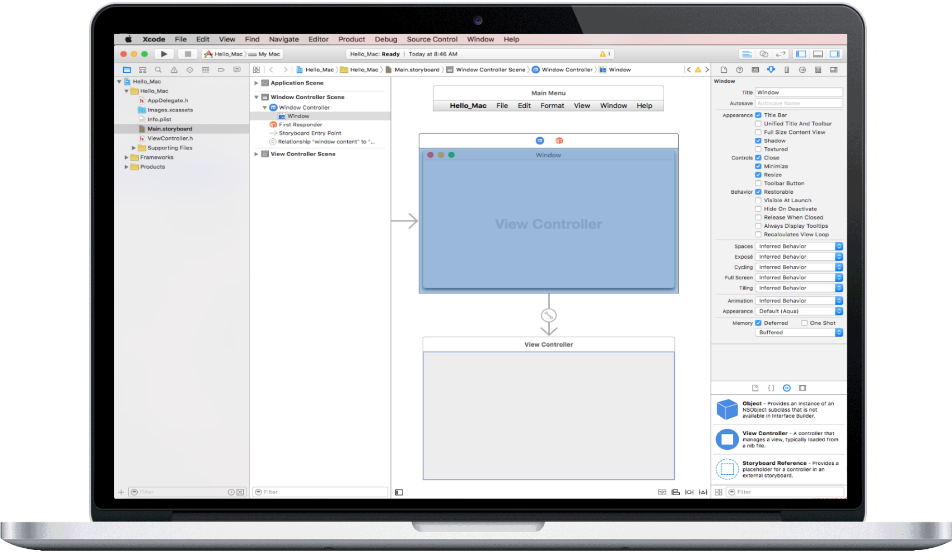Screen dimensions: 952x560
Task: Open the Issue navigator warning icon
Action: [x=174, y=70]
